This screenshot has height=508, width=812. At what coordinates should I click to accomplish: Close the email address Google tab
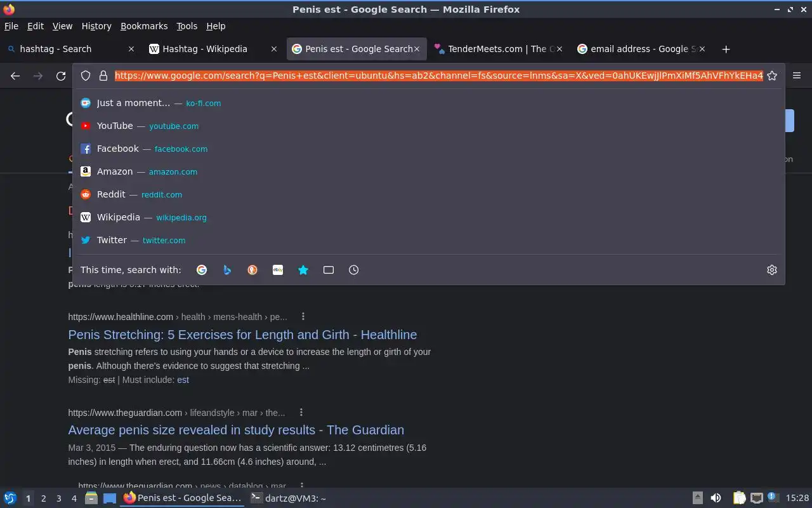click(x=702, y=49)
